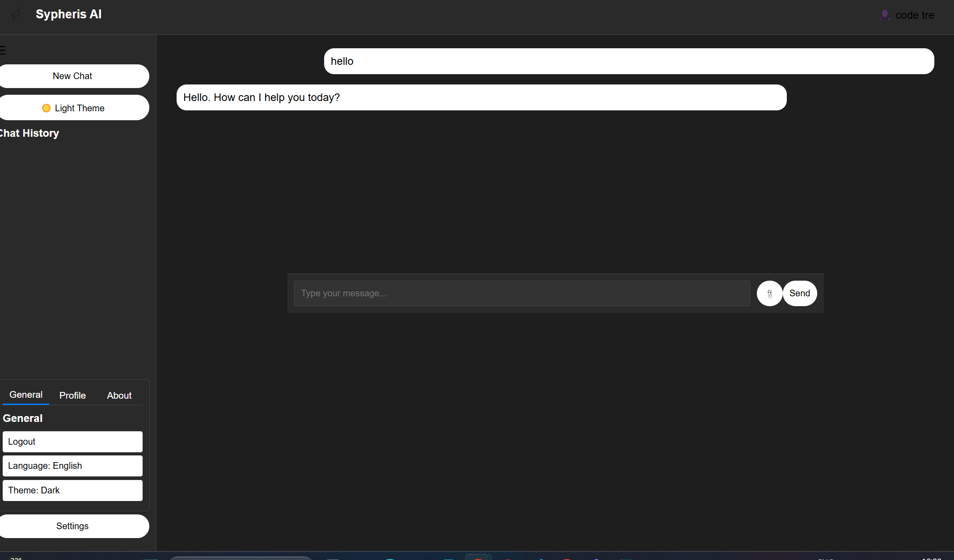Start a New Chat

pos(72,76)
